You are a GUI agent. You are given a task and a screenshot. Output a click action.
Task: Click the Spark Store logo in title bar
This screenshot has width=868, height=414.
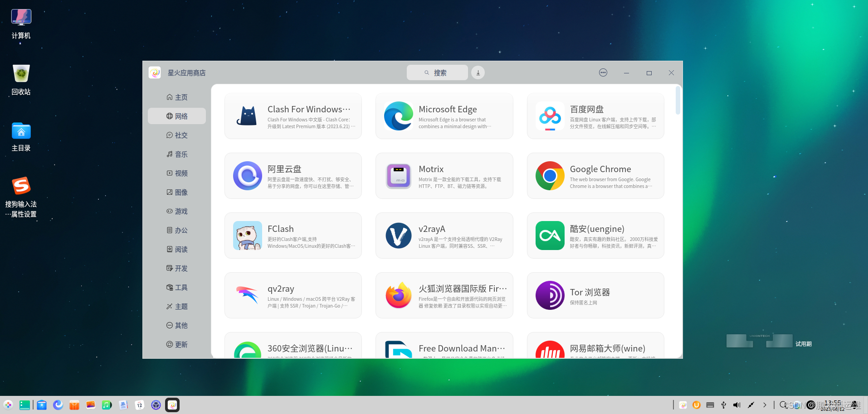(x=155, y=72)
